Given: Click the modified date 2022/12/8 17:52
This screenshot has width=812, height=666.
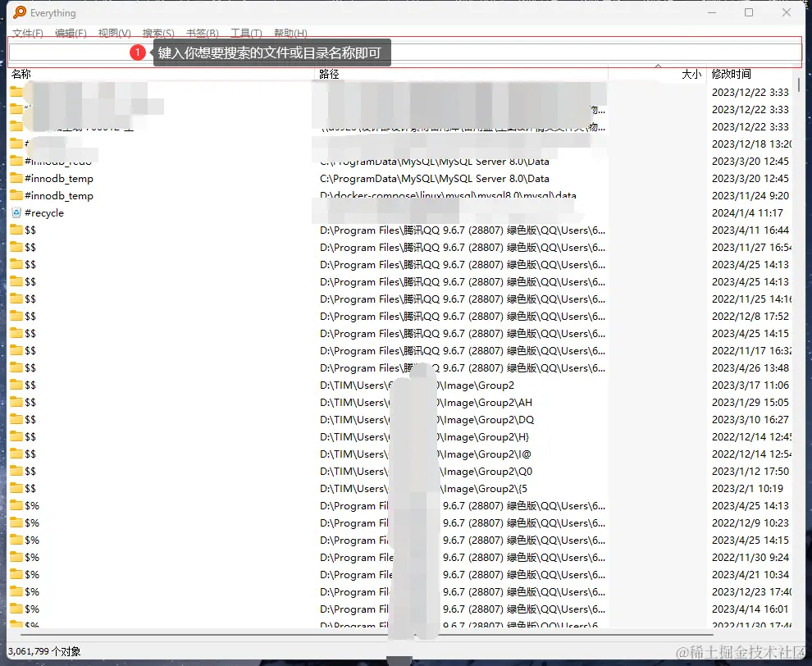Looking at the screenshot, I should (x=750, y=316).
